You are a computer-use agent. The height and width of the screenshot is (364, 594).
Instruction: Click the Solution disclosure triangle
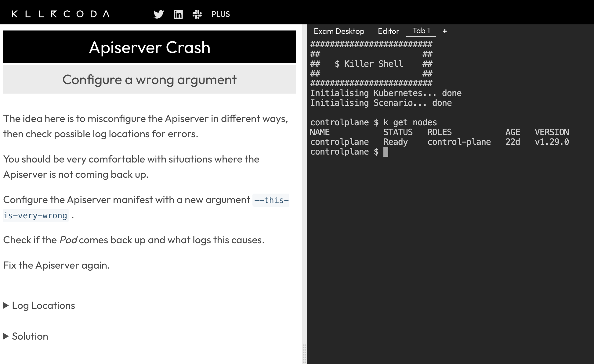pos(6,336)
